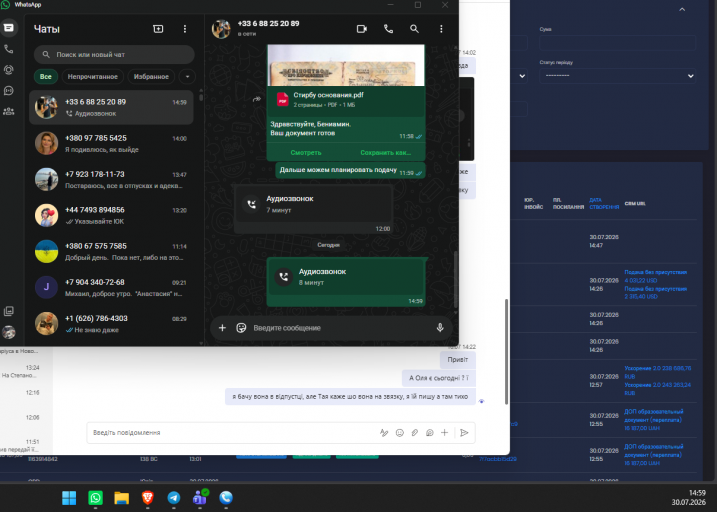Open WhatsApp Chats sidebar icon
Viewport: 717px width, 512px height.
coord(9,28)
